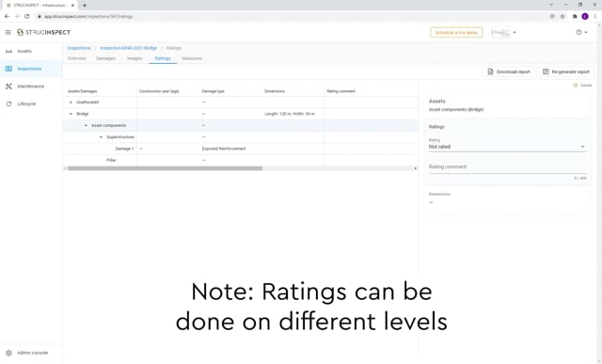Click the horizontal table scrollbar
Viewport: 602px width, 364px height.
(166, 168)
